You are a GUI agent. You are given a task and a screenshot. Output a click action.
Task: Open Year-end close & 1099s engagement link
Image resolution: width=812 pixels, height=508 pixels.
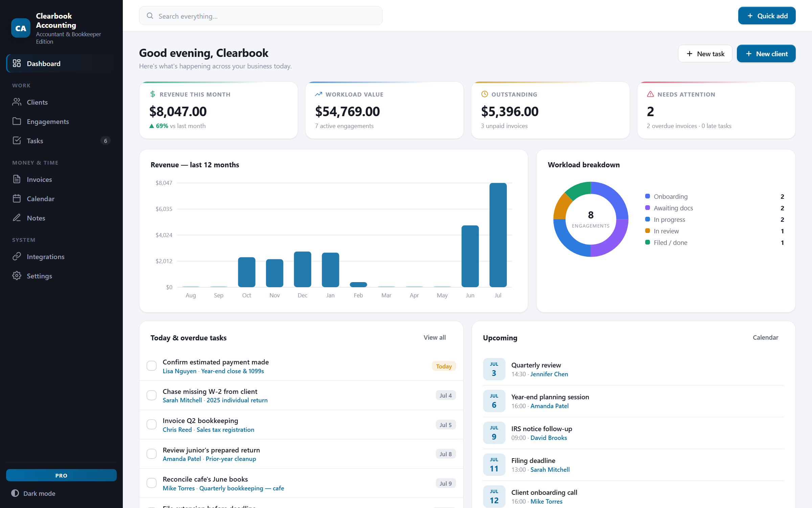232,371
